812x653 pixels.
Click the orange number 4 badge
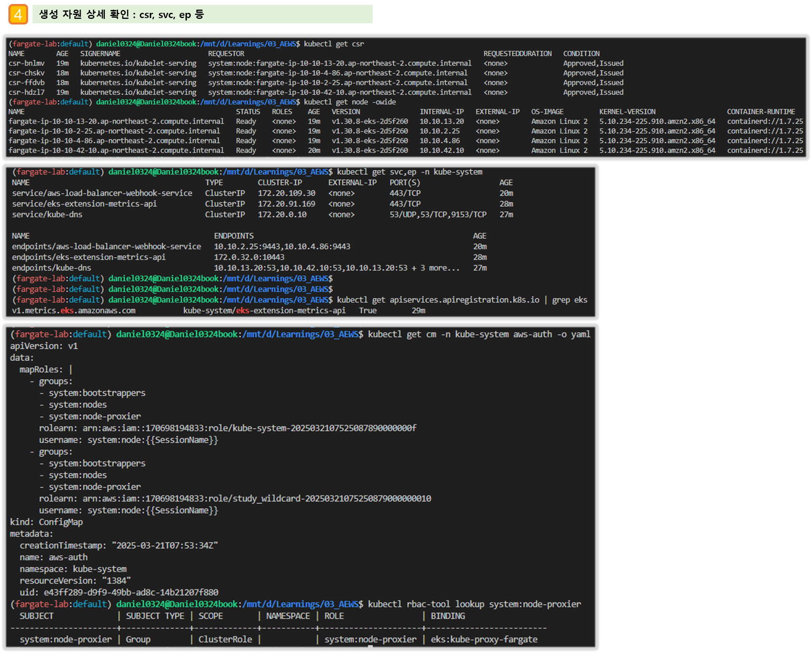tap(18, 14)
